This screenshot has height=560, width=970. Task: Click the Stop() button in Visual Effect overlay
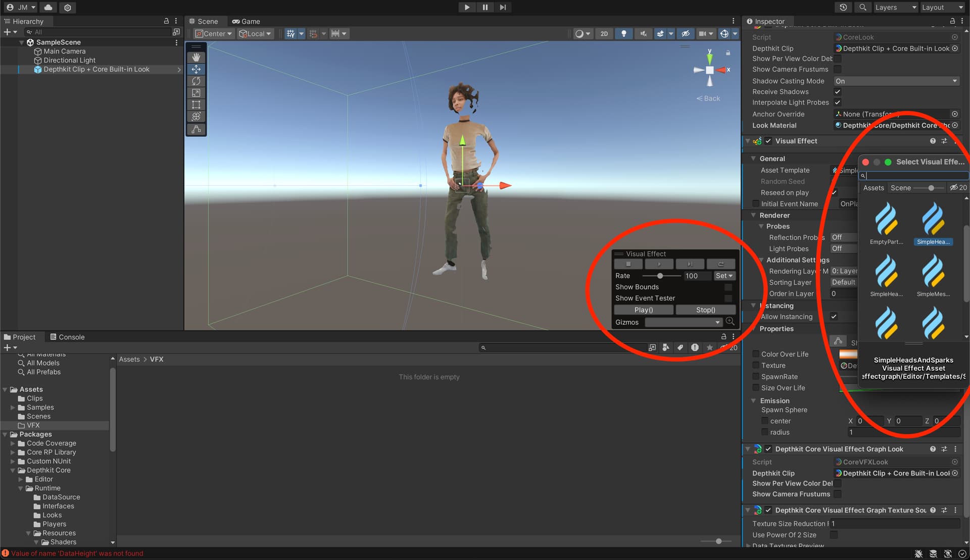point(705,310)
